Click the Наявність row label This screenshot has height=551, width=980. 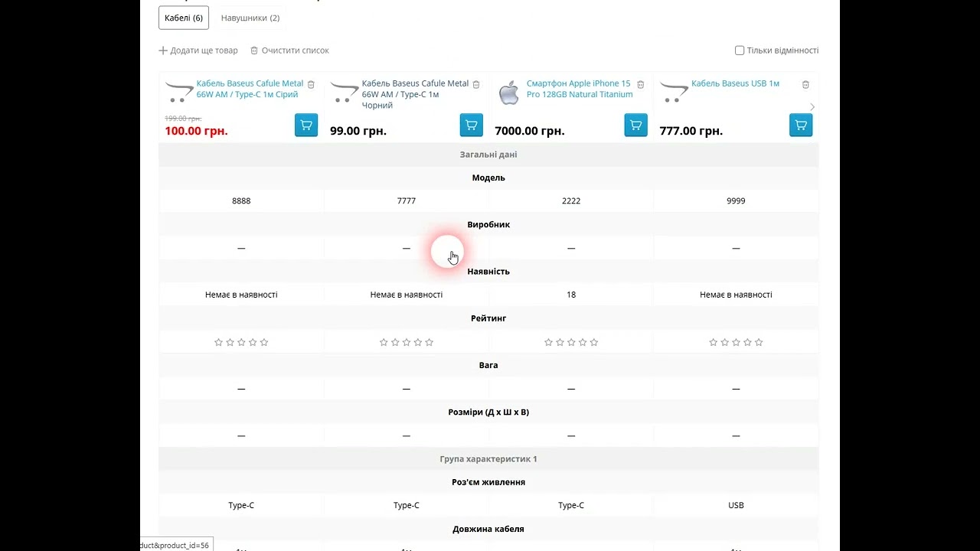[488, 272]
